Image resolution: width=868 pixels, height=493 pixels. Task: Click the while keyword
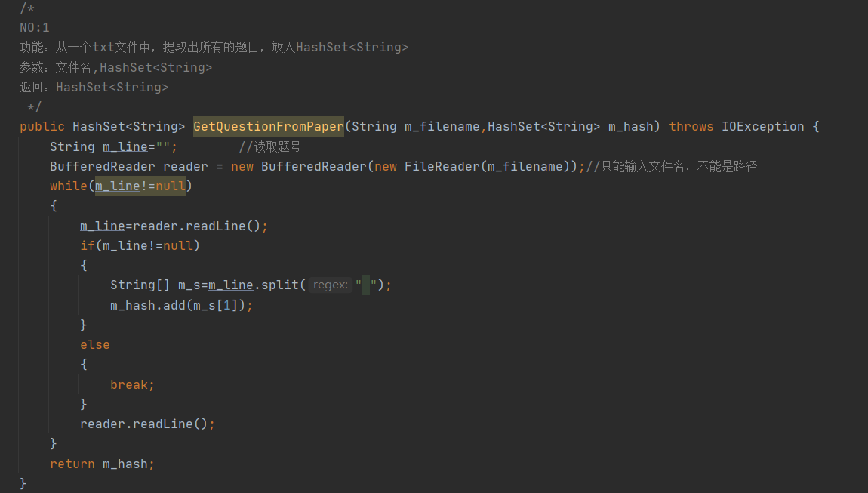[69, 186]
